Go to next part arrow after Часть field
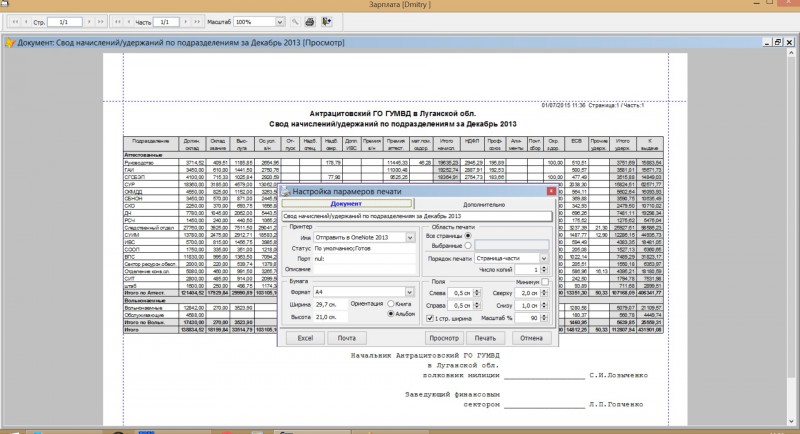The image size is (800, 434). (185, 22)
